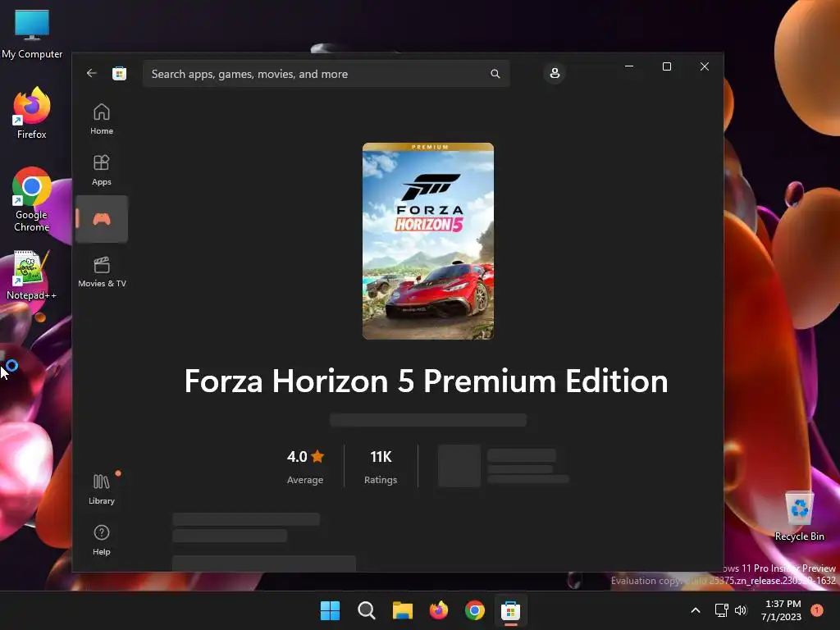Click the search apps and games field

coord(326,74)
